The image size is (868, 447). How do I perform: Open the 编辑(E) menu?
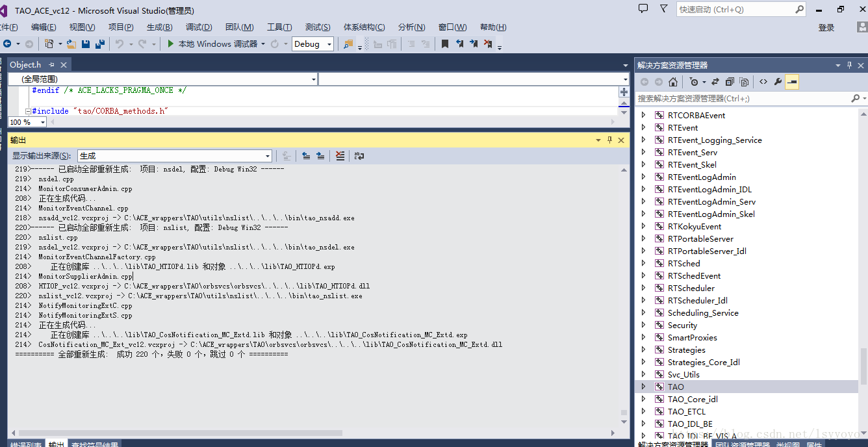(44, 27)
